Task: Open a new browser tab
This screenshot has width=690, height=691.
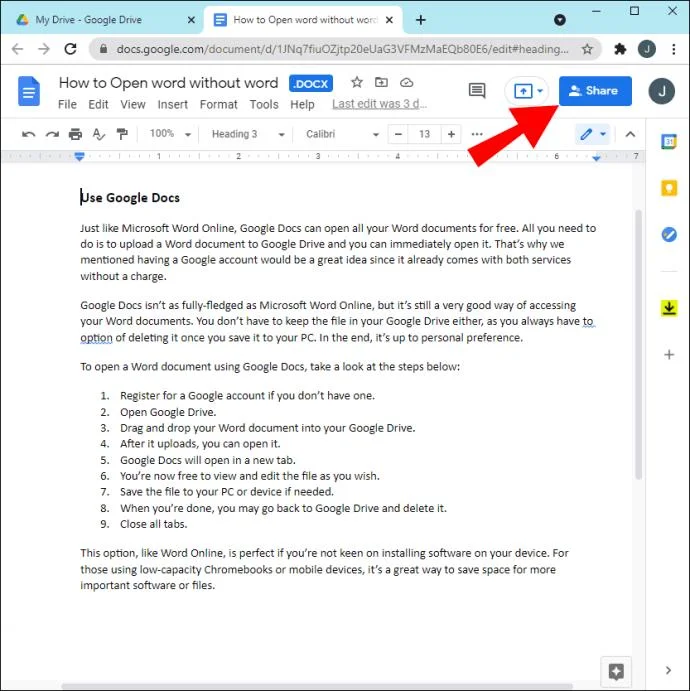Action: tap(420, 20)
